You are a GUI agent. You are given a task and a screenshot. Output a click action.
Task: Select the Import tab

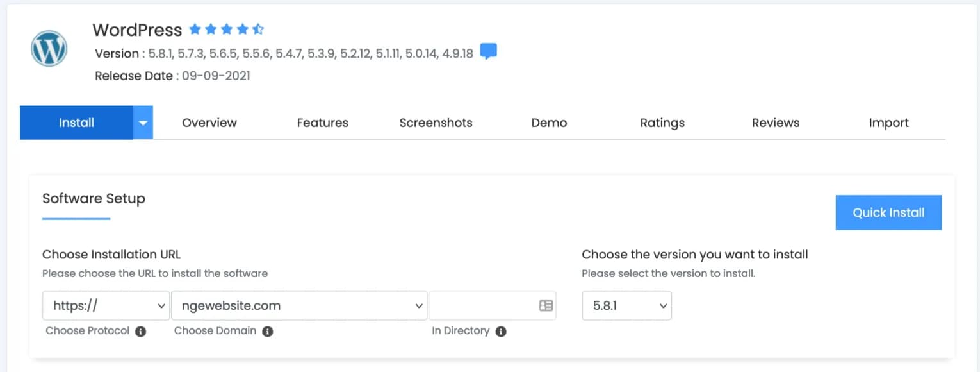(888, 123)
